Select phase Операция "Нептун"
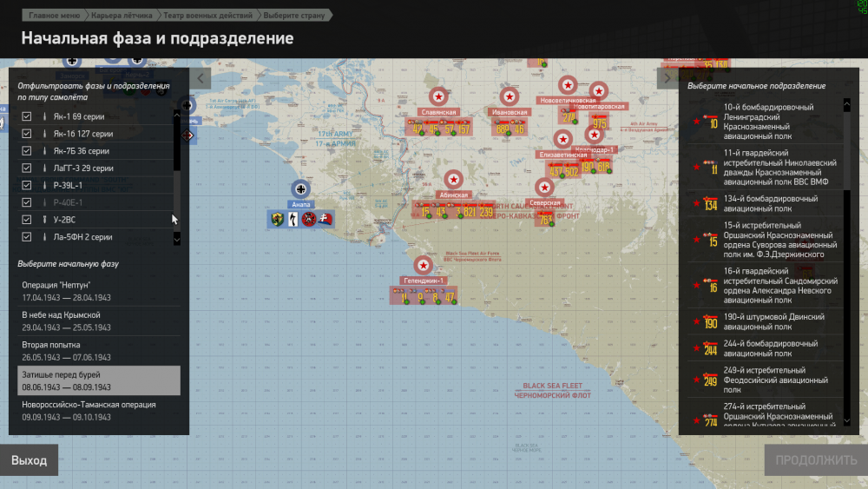 pos(99,291)
